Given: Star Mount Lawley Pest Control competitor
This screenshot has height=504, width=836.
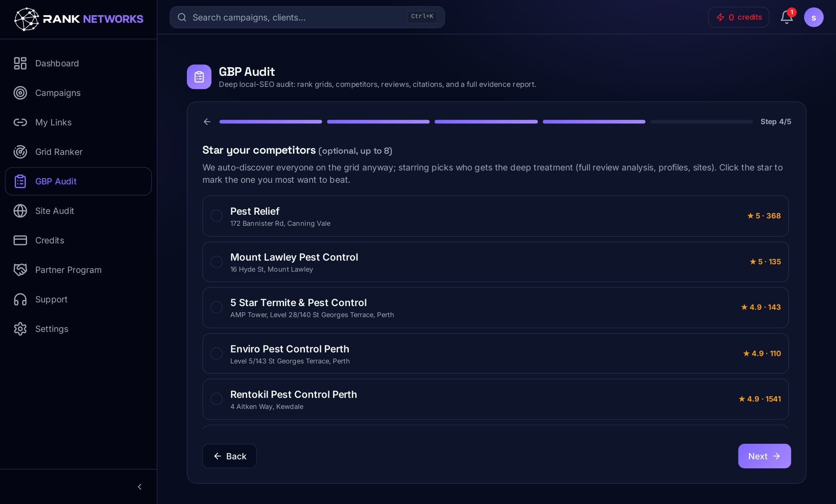Looking at the screenshot, I should 216,261.
